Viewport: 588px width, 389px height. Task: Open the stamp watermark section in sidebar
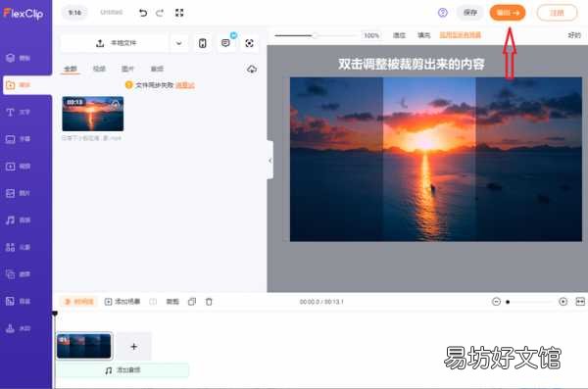tap(18, 328)
